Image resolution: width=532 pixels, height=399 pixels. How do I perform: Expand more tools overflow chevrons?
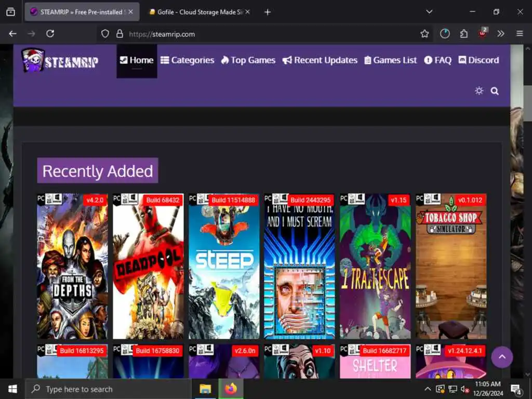(x=501, y=34)
